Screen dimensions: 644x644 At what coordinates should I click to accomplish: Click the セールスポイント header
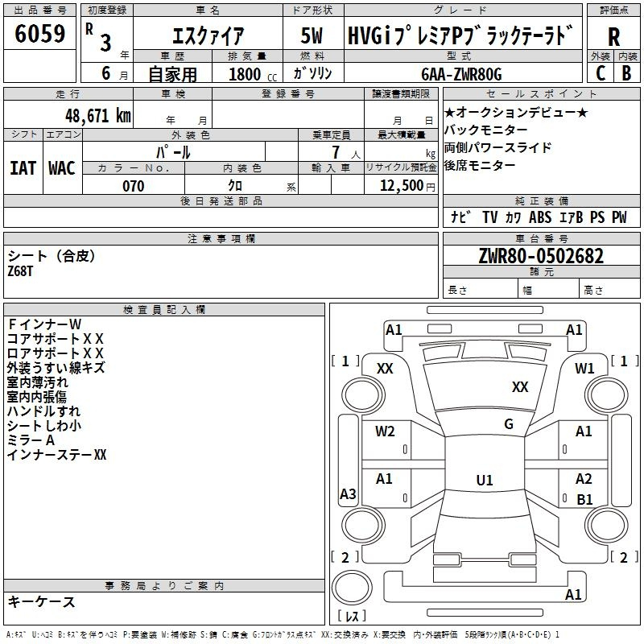[541, 94]
